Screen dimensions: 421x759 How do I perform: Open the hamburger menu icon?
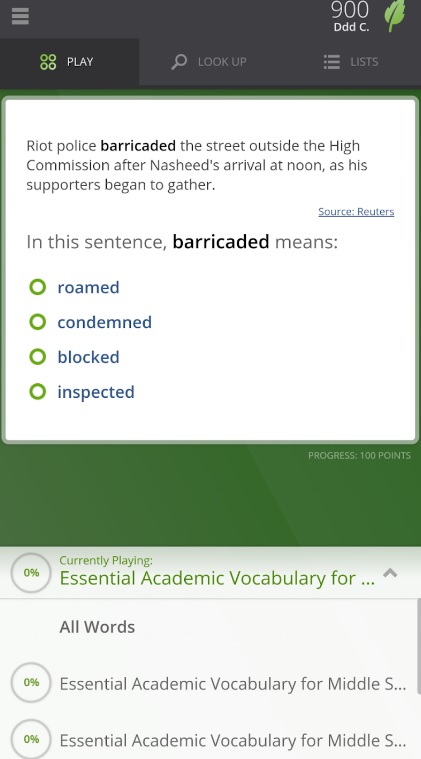(x=20, y=16)
